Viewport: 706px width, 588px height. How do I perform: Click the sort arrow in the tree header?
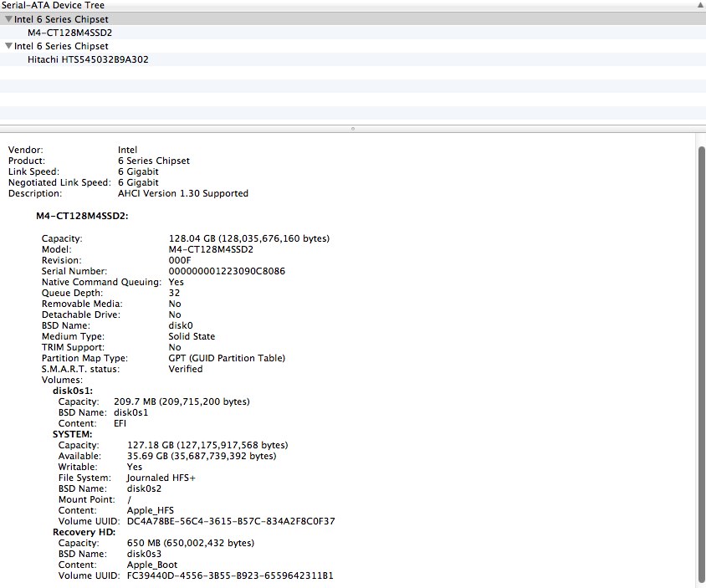coord(701,5)
